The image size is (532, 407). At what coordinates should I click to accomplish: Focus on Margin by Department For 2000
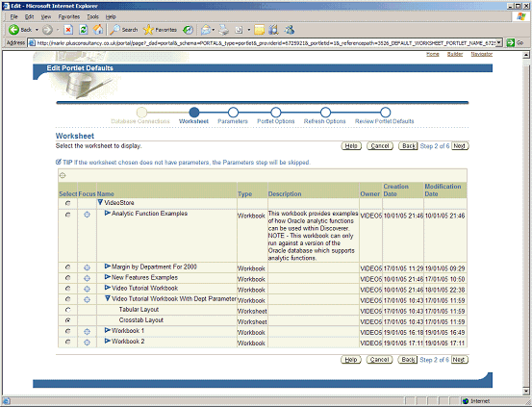click(87, 267)
